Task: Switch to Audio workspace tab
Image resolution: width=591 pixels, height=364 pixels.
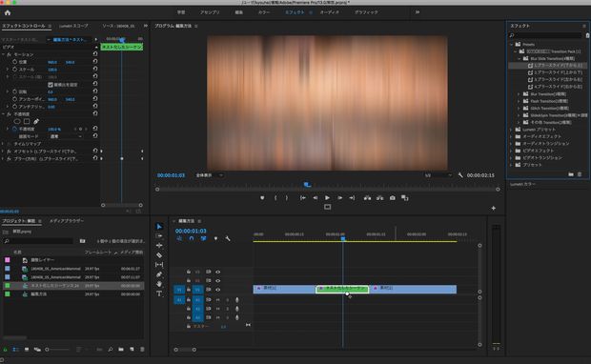Action: tap(329, 12)
